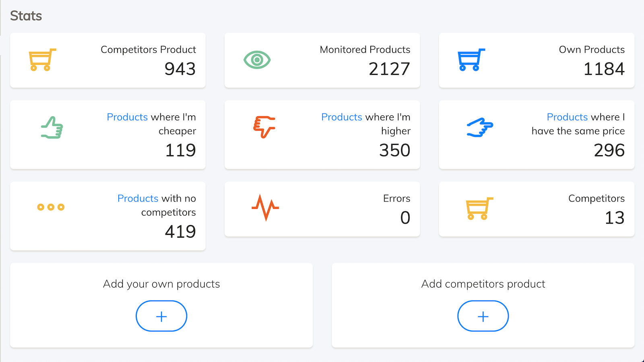Click the Own Products count 1184
The image size is (644, 362).
click(604, 69)
